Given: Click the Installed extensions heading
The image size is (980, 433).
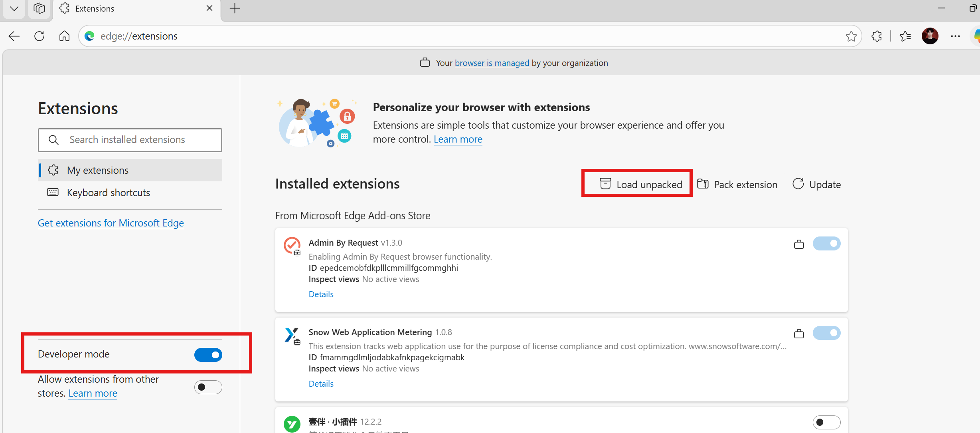Looking at the screenshot, I should tap(338, 184).
